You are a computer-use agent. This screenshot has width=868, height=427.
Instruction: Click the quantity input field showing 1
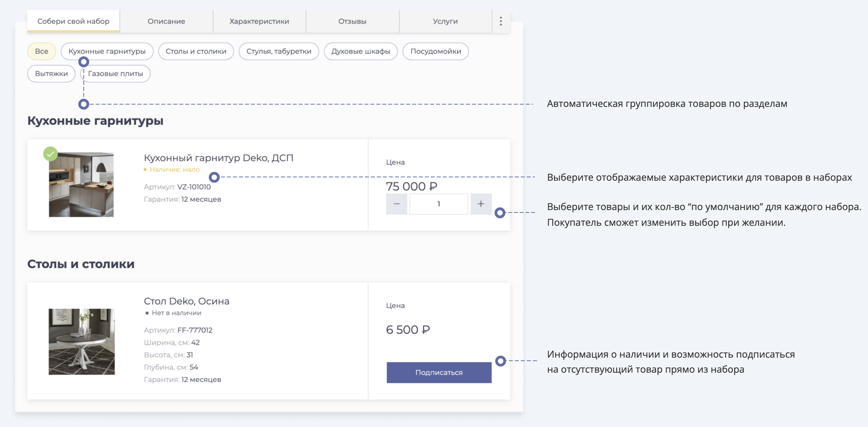pos(438,204)
